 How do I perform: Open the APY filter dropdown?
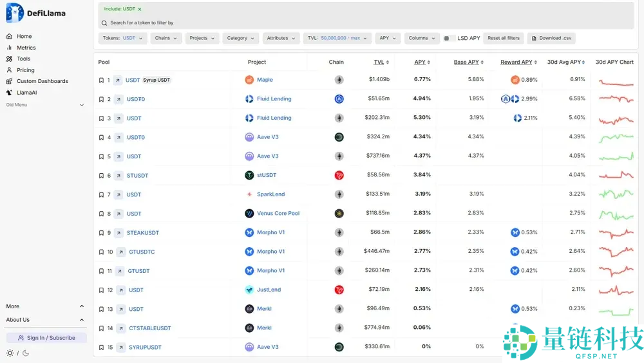388,38
